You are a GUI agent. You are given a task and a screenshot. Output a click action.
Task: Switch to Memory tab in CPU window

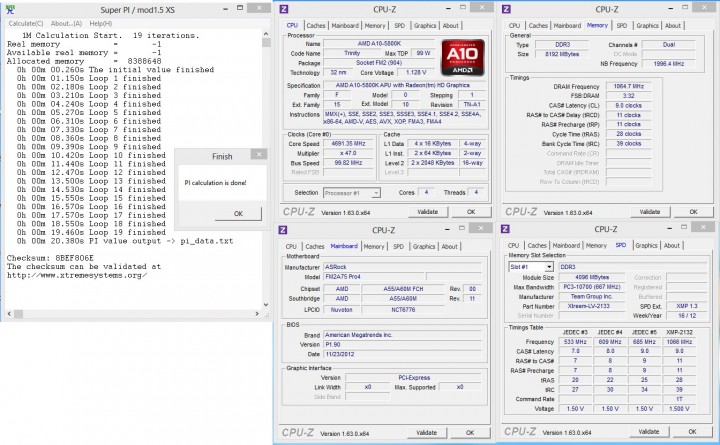(375, 26)
